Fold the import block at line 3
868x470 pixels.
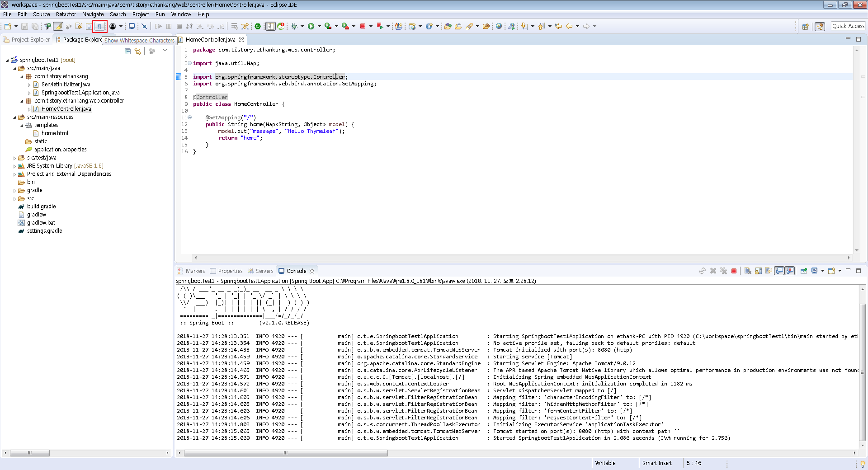189,63
